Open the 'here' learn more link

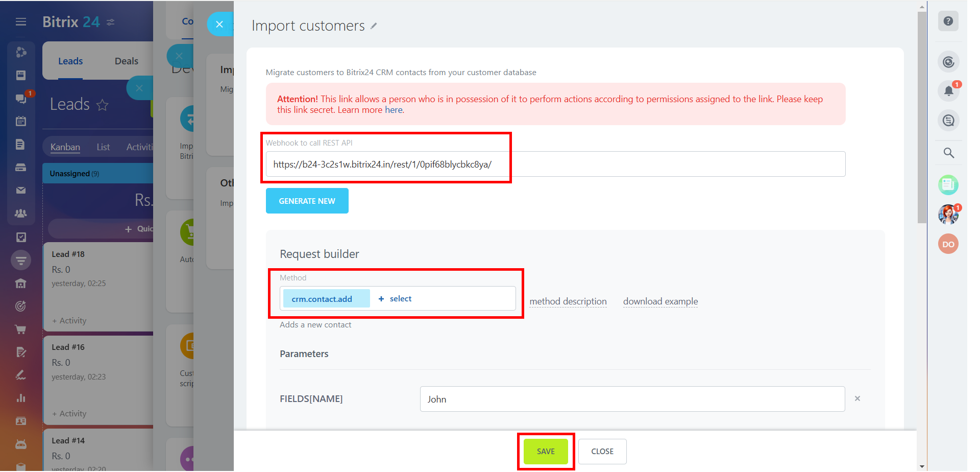pos(394,110)
